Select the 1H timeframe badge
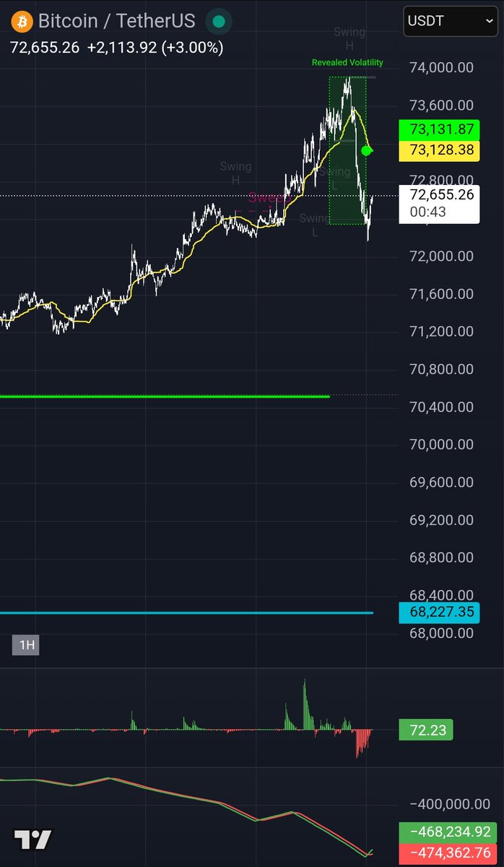Viewport: 504px width, 867px height. (x=26, y=644)
